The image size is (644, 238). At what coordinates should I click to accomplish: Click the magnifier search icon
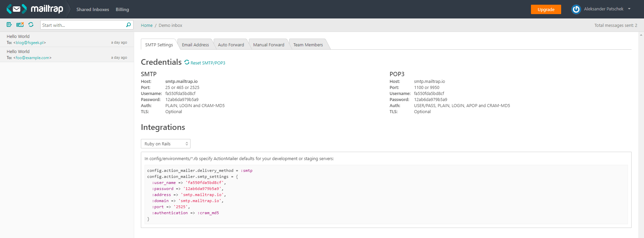128,25
